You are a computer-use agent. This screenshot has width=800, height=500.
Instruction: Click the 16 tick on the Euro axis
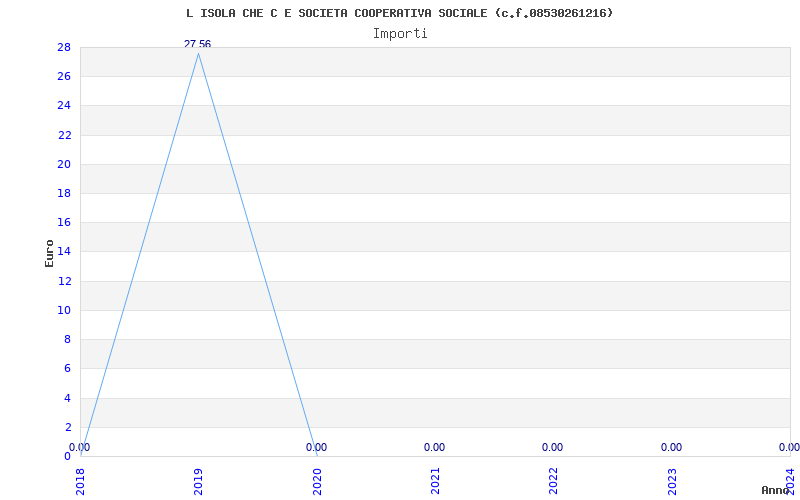click(x=64, y=222)
